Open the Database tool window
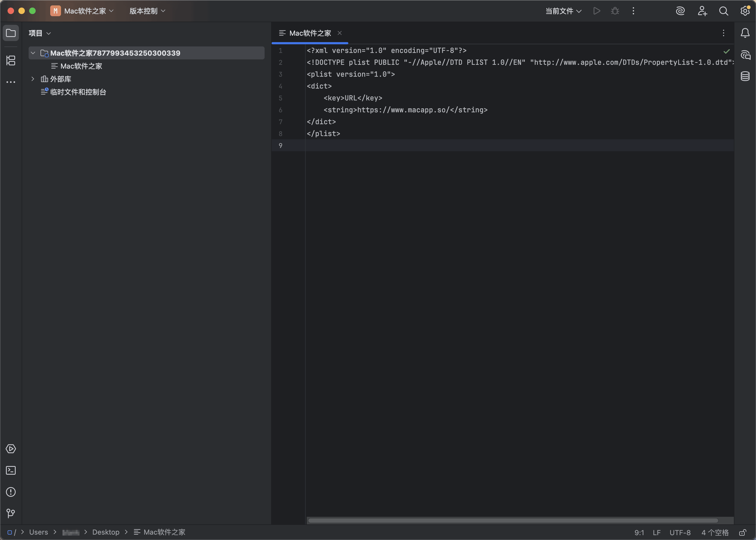 [745, 76]
